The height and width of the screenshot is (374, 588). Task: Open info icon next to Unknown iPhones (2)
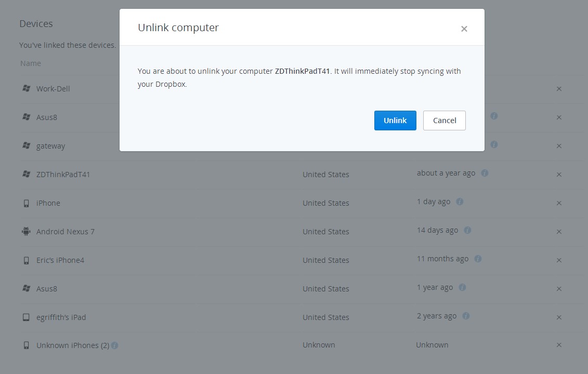115,345
